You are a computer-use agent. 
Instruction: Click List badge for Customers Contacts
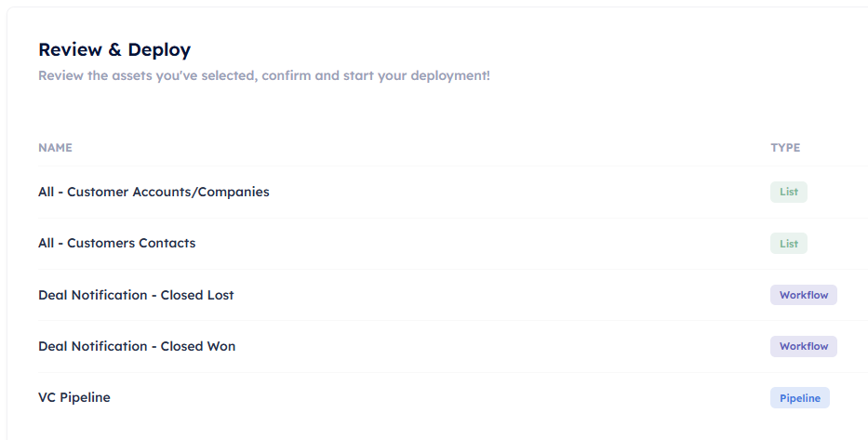pyautogui.click(x=788, y=244)
